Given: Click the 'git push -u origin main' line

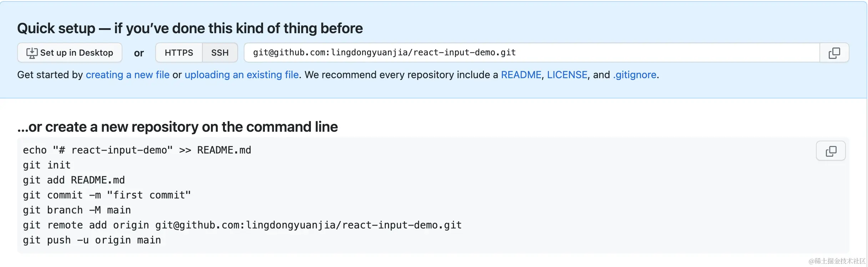Looking at the screenshot, I should point(92,240).
